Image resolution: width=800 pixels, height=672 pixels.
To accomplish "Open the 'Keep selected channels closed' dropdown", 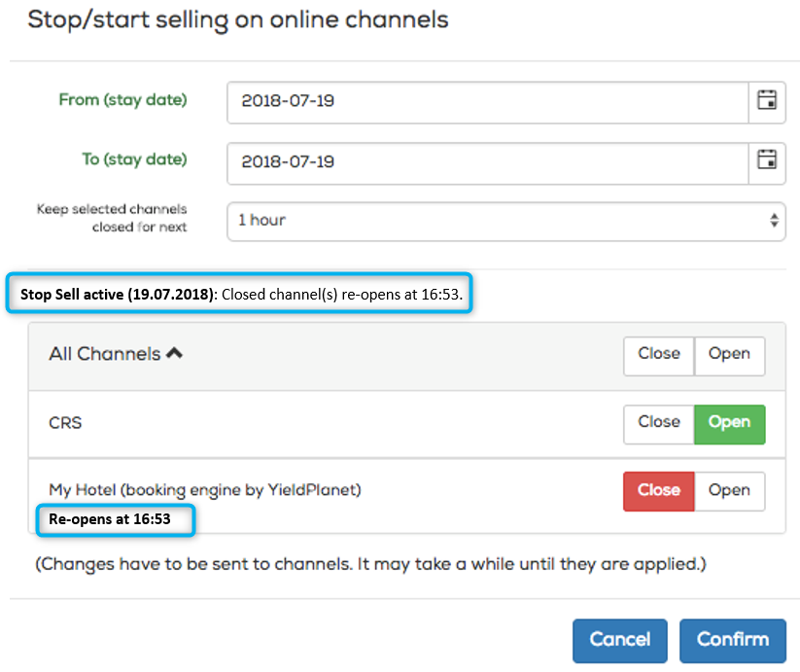I will (505, 221).
